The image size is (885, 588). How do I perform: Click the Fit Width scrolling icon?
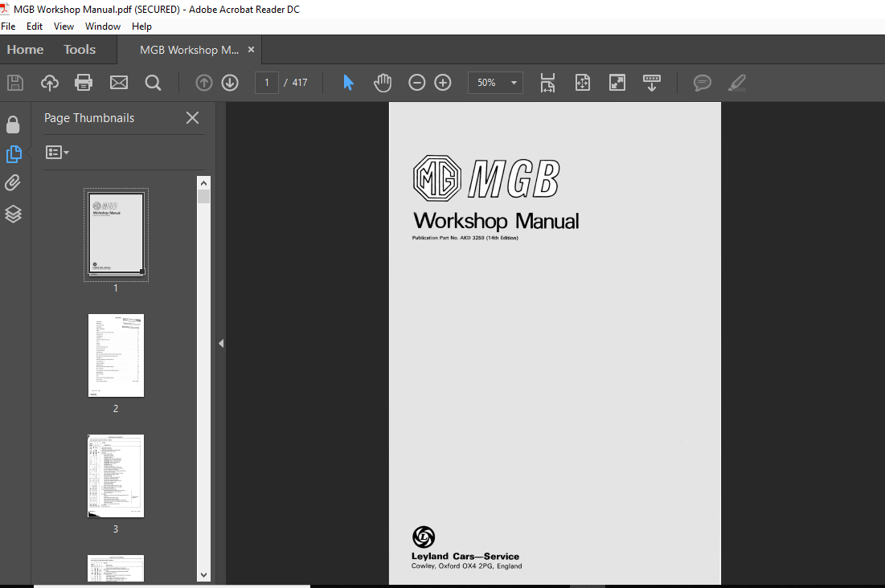coord(547,83)
